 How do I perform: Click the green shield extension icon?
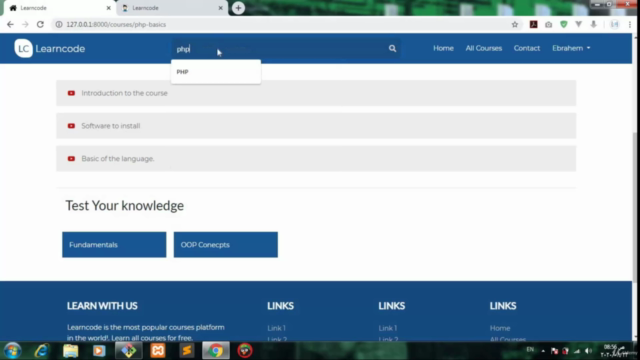564,24
